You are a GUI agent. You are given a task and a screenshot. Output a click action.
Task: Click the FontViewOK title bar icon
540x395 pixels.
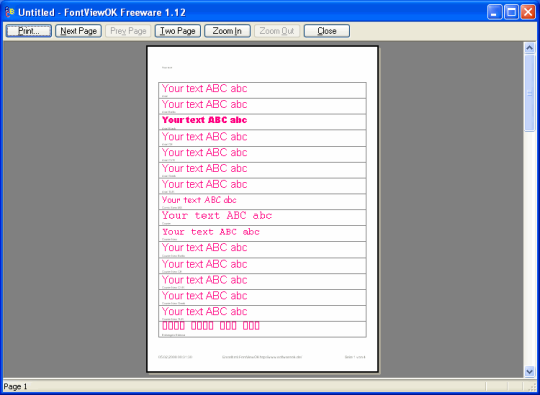(10, 12)
